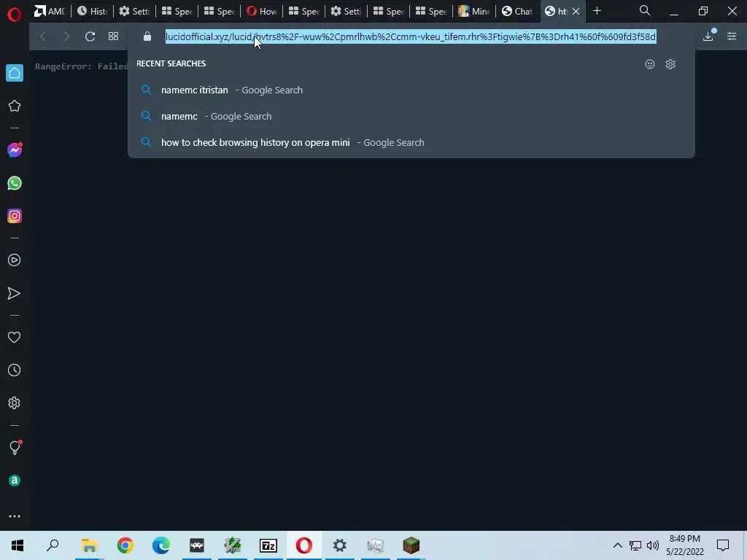Open My Flow send icon
747x560 pixels.
(15, 293)
